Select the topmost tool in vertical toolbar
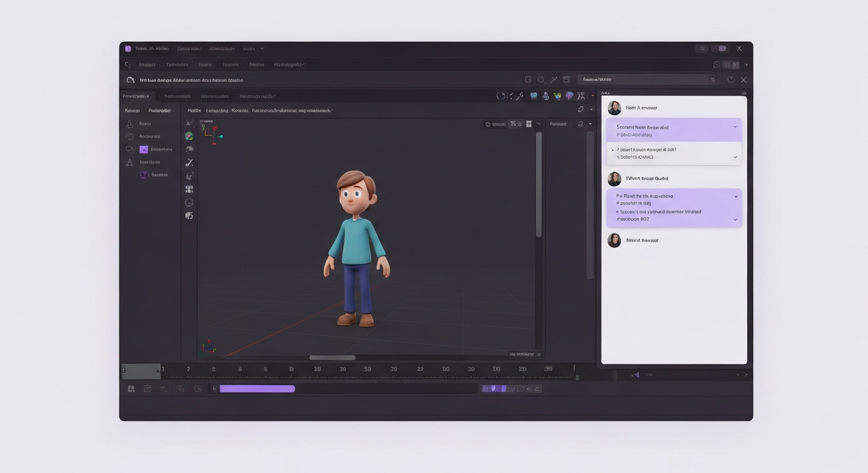The image size is (868, 473). 189,123
